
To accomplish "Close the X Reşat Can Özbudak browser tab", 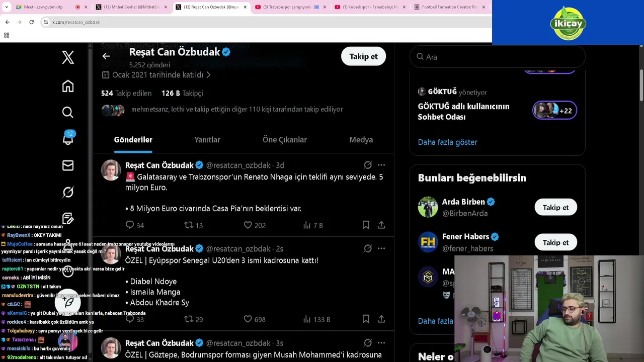I will tap(245, 7).
